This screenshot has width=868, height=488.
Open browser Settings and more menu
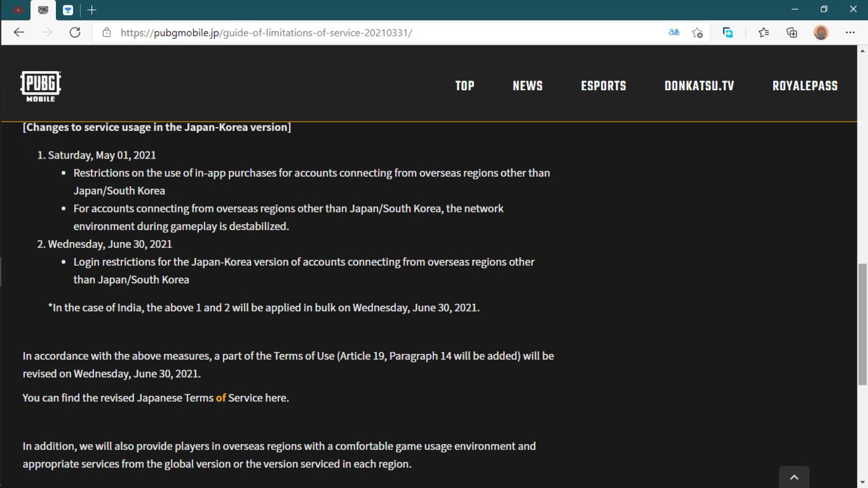tap(850, 32)
